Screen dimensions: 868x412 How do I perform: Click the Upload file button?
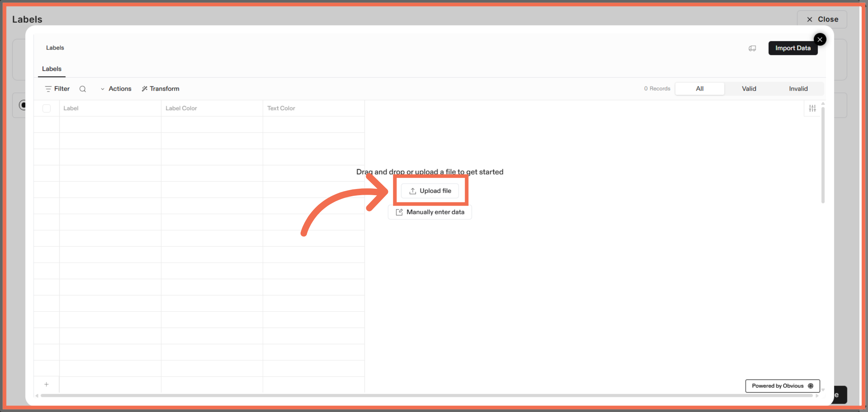[430, 191]
